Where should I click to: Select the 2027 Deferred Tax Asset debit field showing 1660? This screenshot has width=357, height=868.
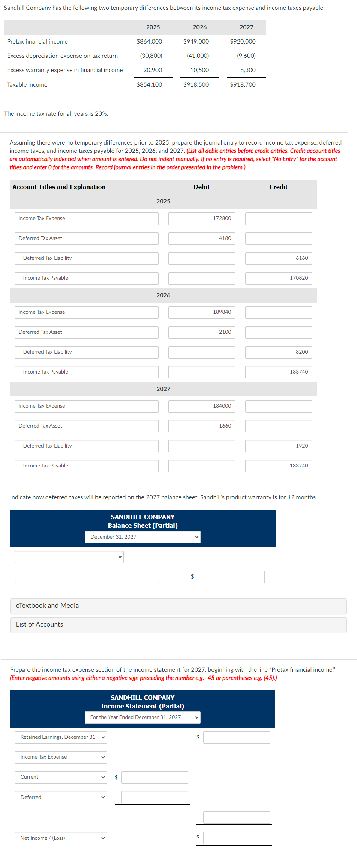[x=202, y=426]
